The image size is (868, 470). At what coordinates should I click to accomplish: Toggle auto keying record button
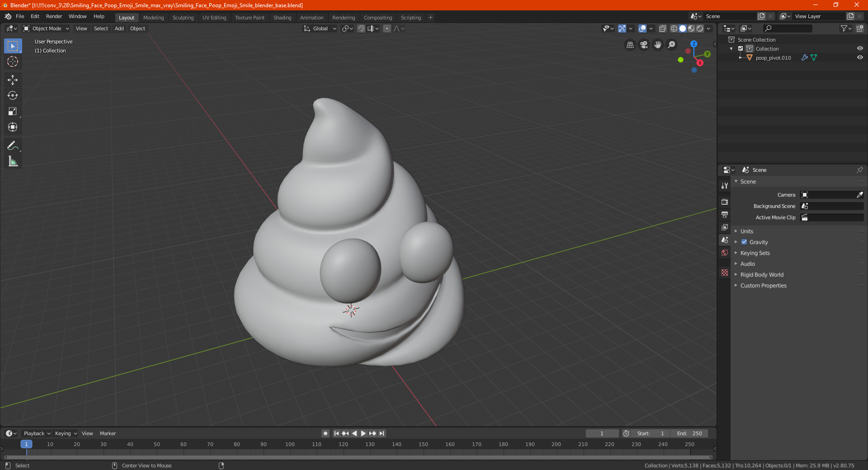(325, 433)
